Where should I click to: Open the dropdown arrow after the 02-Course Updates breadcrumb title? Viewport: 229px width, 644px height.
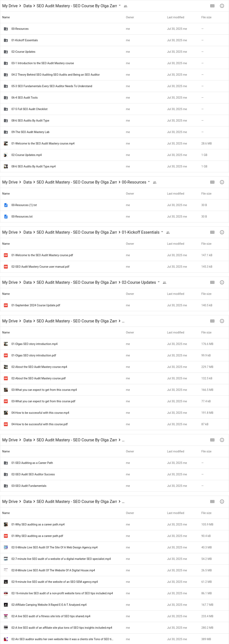point(159,282)
